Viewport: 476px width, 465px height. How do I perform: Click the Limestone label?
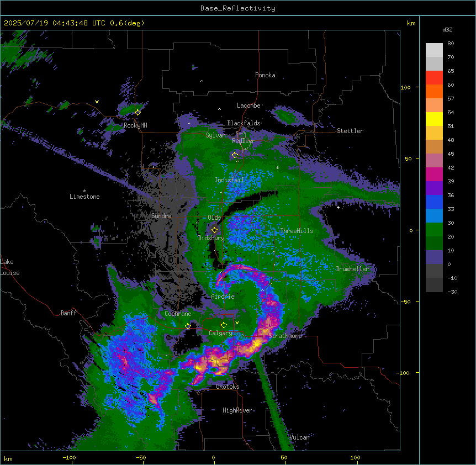84,197
